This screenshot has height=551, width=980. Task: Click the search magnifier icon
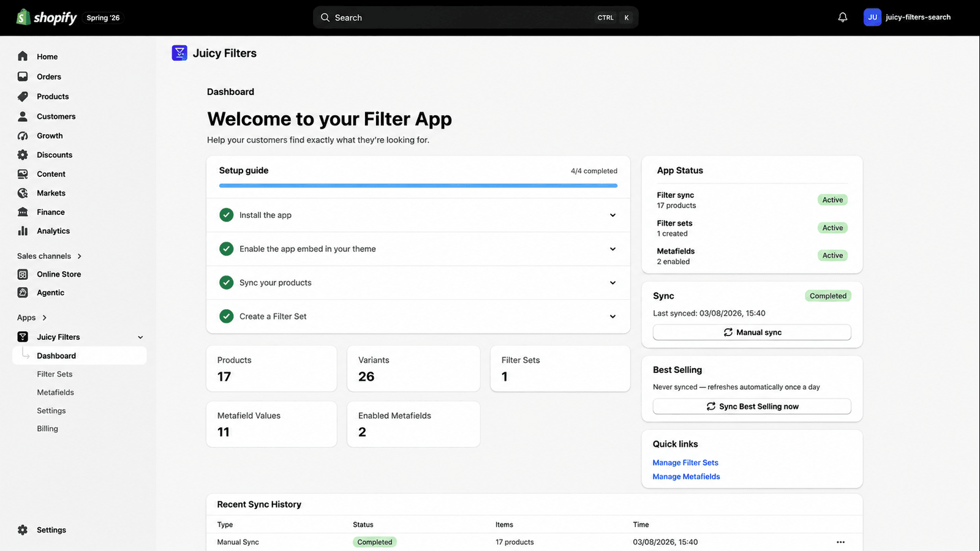click(325, 18)
